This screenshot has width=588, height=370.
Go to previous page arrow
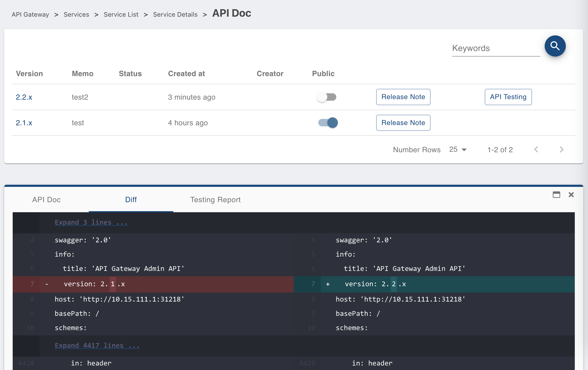tap(536, 150)
